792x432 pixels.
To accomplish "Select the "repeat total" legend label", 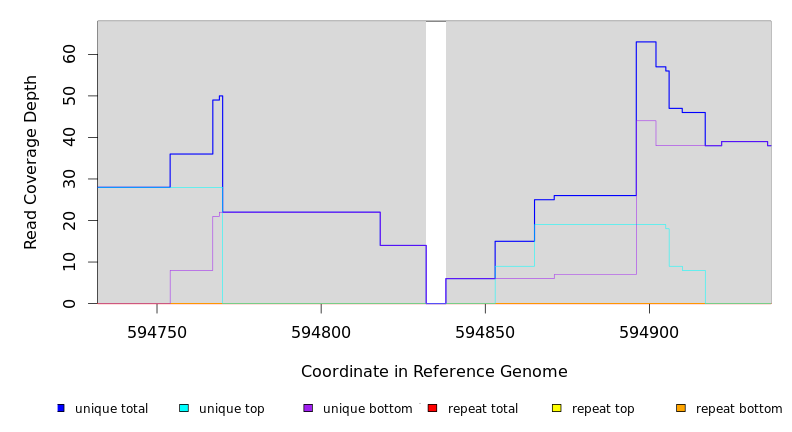I will pyautogui.click(x=483, y=409).
